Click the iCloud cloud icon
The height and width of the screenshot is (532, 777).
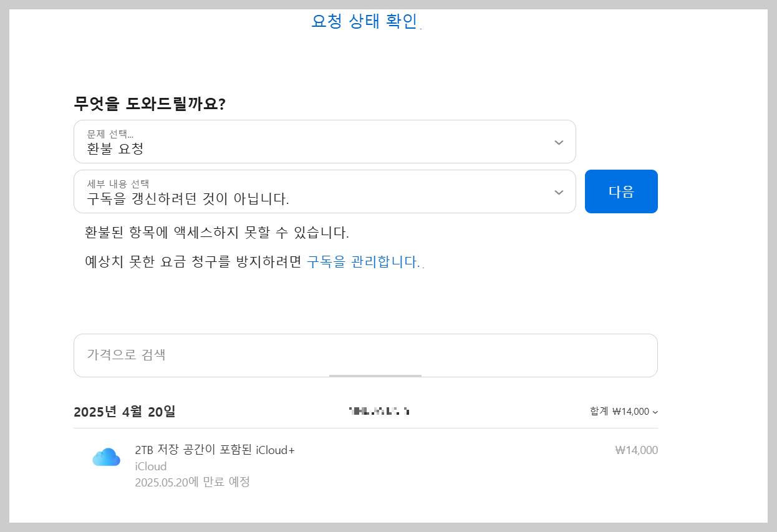106,457
